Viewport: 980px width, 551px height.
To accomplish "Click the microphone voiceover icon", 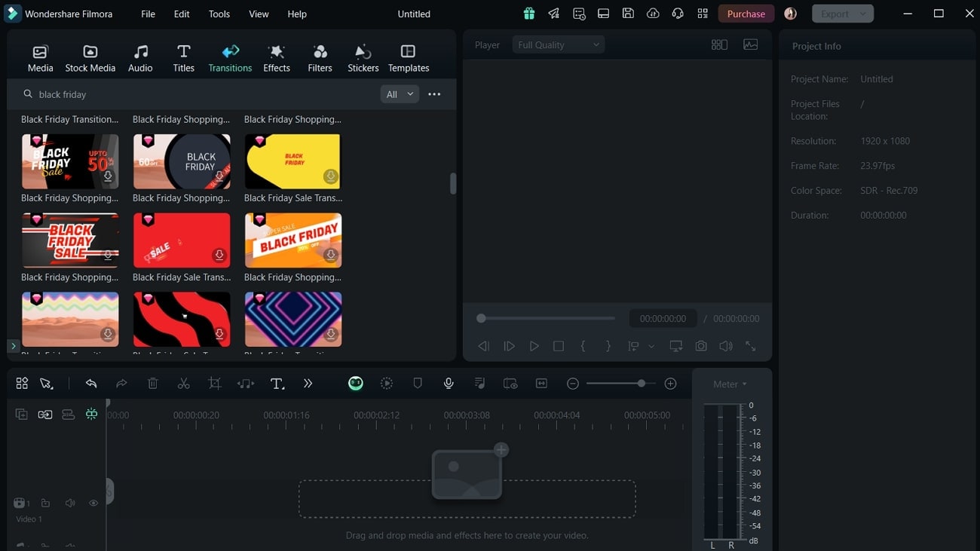I will [x=449, y=384].
